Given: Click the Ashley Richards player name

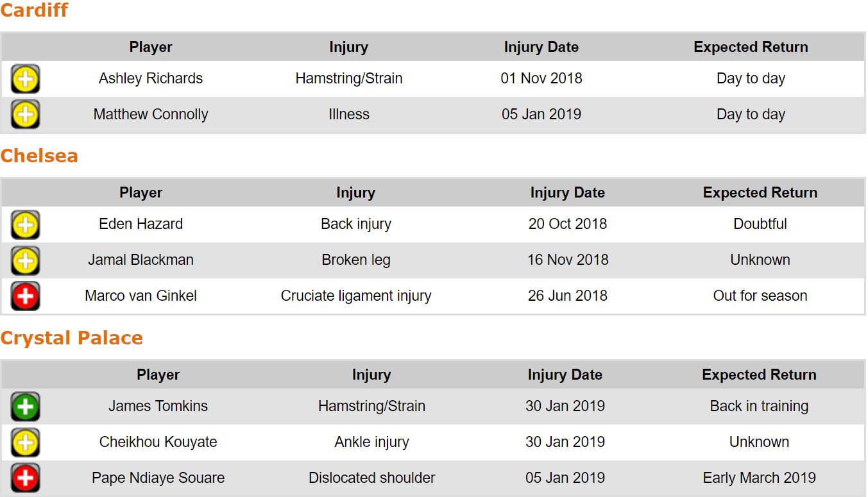Looking at the screenshot, I should click(x=151, y=78).
